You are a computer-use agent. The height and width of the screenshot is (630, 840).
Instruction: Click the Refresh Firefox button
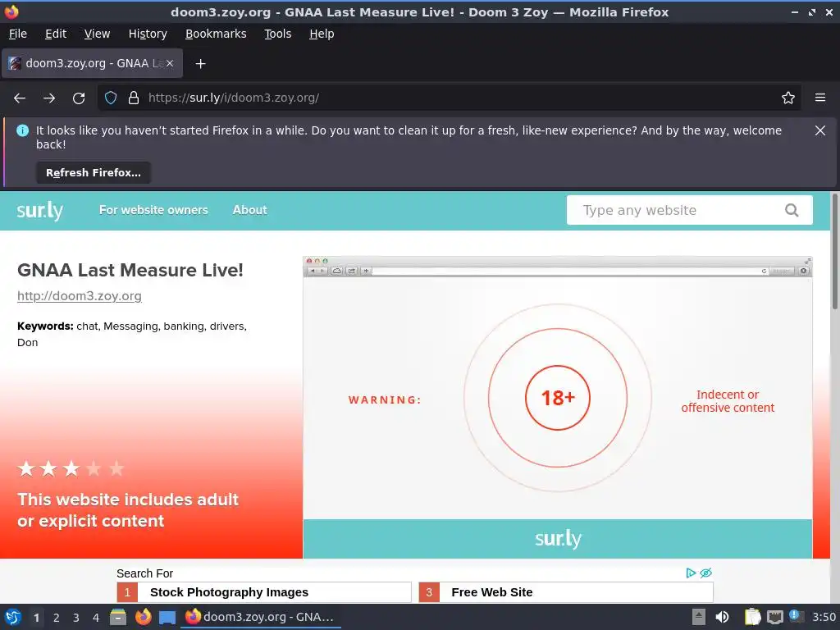[x=94, y=173]
